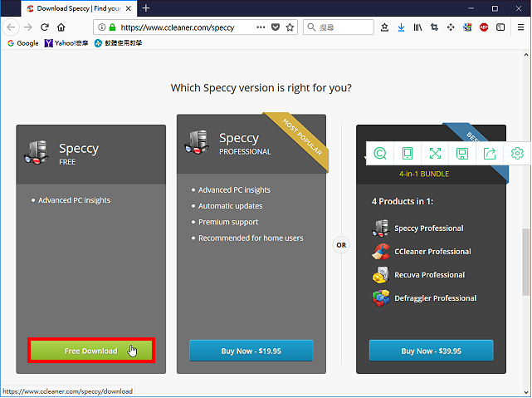The image size is (532, 398).
Task: Click 'CCleaner Professional' text in bundle
Action: pyautogui.click(x=432, y=252)
